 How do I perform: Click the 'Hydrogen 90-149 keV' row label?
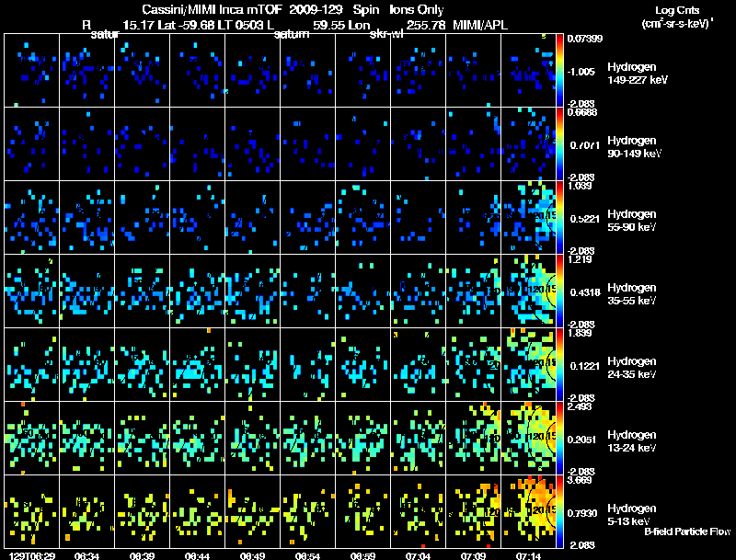coord(634,147)
